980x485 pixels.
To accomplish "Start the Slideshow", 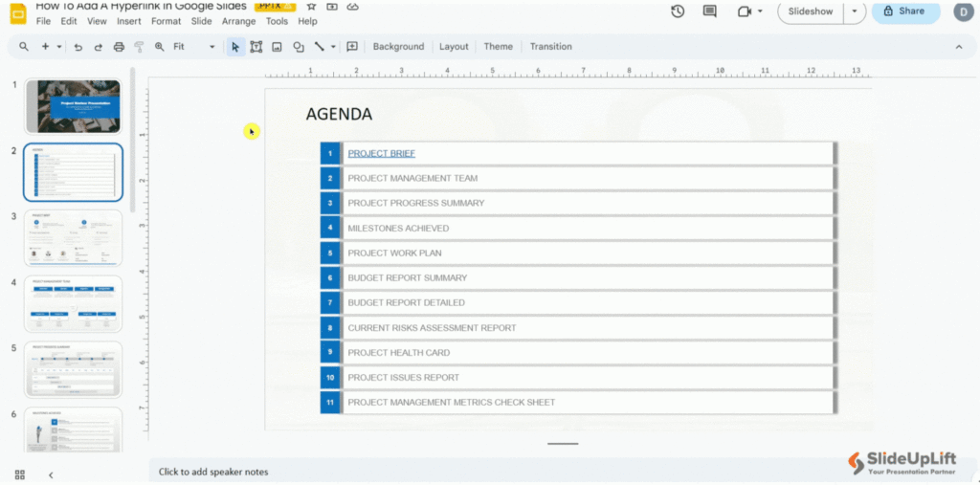I will click(810, 11).
